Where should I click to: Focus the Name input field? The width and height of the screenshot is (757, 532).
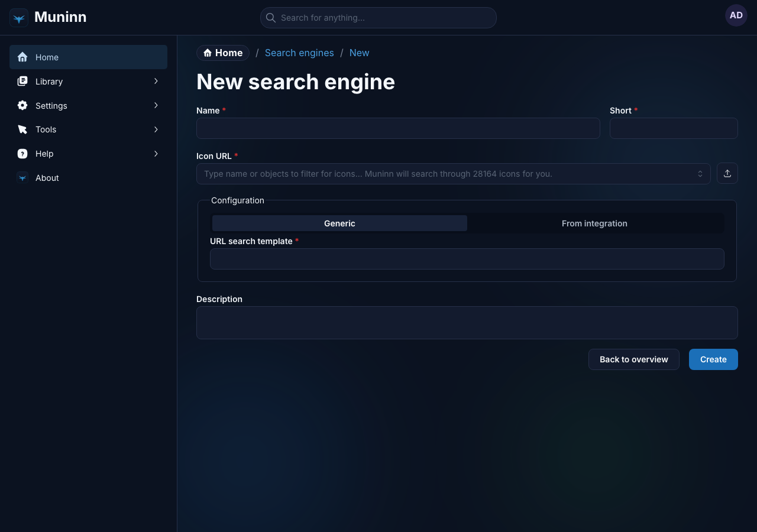coord(398,128)
